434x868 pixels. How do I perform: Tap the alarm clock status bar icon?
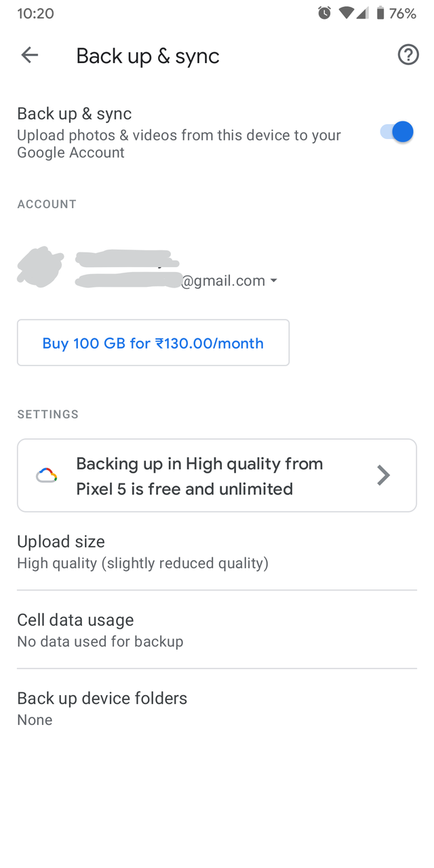tap(325, 13)
